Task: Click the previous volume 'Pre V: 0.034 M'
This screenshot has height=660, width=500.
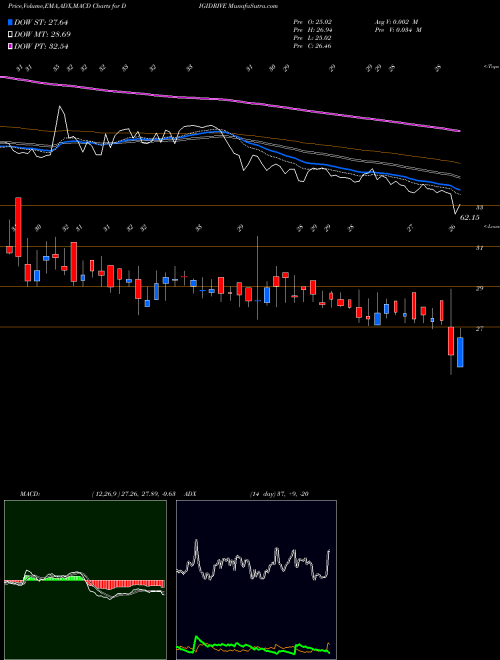Action: [x=398, y=30]
